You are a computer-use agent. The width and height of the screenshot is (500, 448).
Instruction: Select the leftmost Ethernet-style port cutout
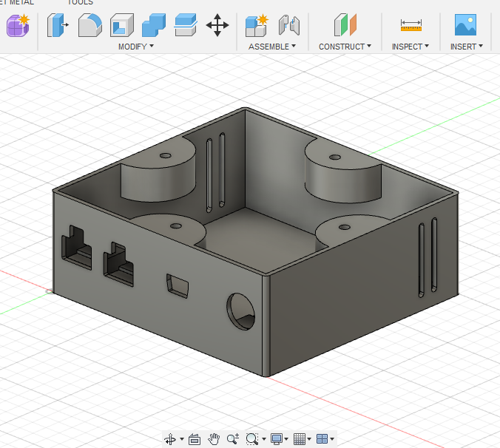76,248
